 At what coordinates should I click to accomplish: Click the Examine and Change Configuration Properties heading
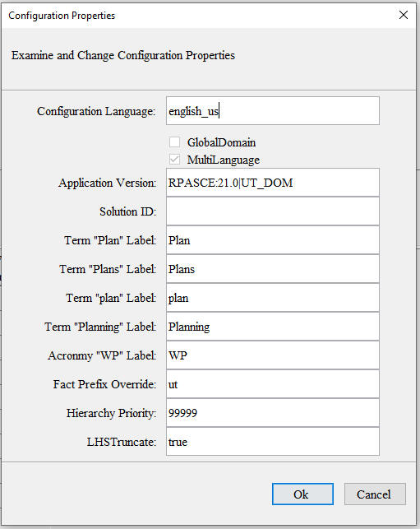click(123, 55)
